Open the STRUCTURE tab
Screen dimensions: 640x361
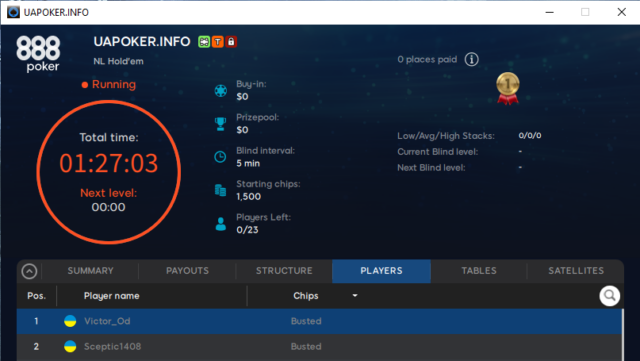(x=284, y=271)
